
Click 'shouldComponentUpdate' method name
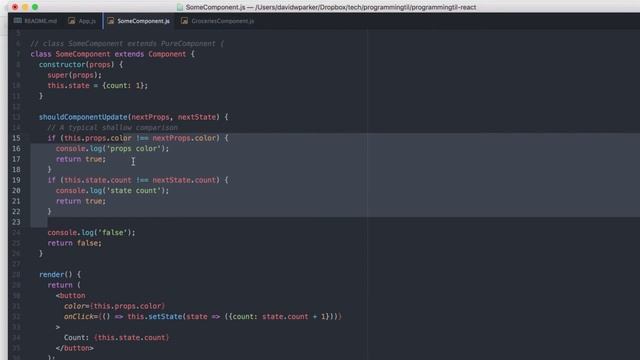[x=83, y=117]
